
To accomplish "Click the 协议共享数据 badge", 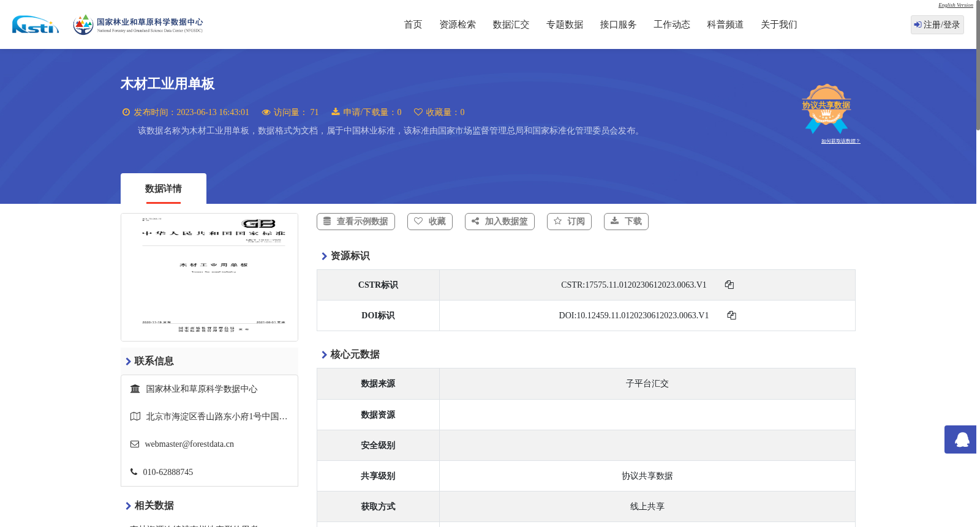I will click(826, 108).
